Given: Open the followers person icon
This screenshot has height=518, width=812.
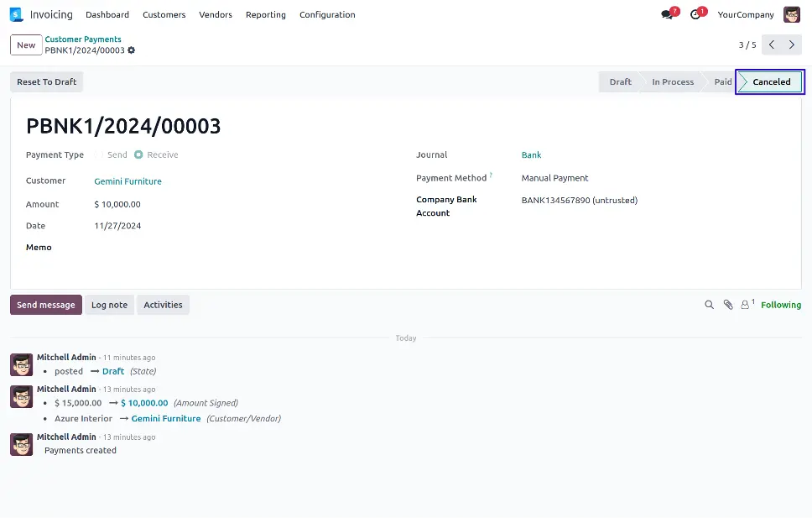Looking at the screenshot, I should [x=746, y=305].
